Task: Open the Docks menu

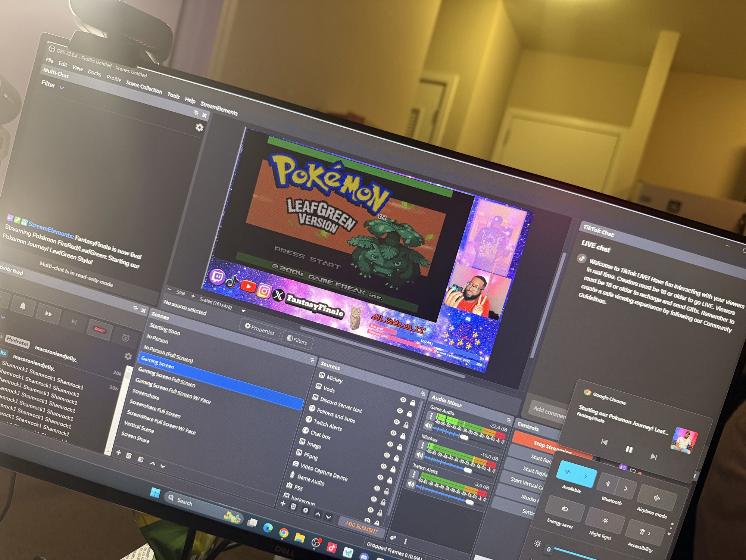Action: point(94,73)
